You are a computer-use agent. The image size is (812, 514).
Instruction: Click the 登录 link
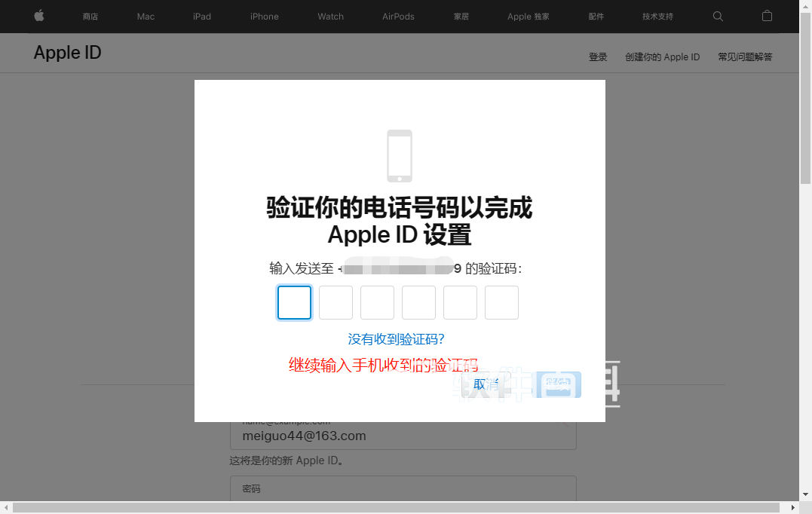598,57
